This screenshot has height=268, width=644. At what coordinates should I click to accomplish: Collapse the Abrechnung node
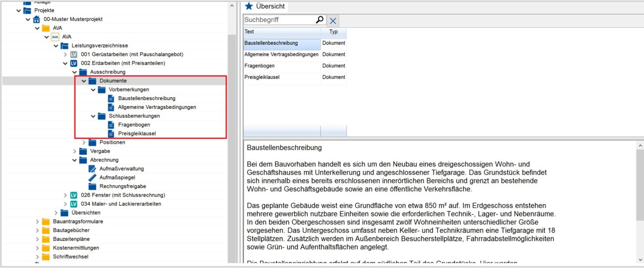tap(75, 160)
